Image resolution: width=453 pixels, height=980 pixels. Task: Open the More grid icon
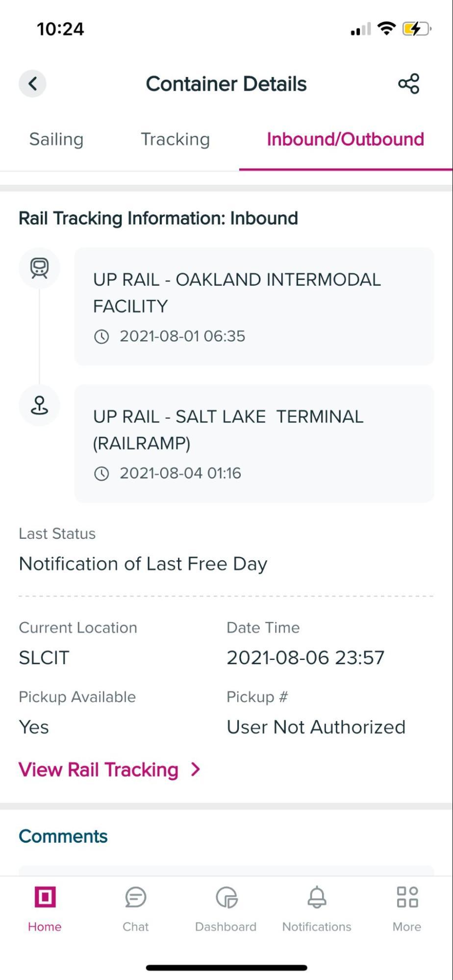tap(407, 907)
